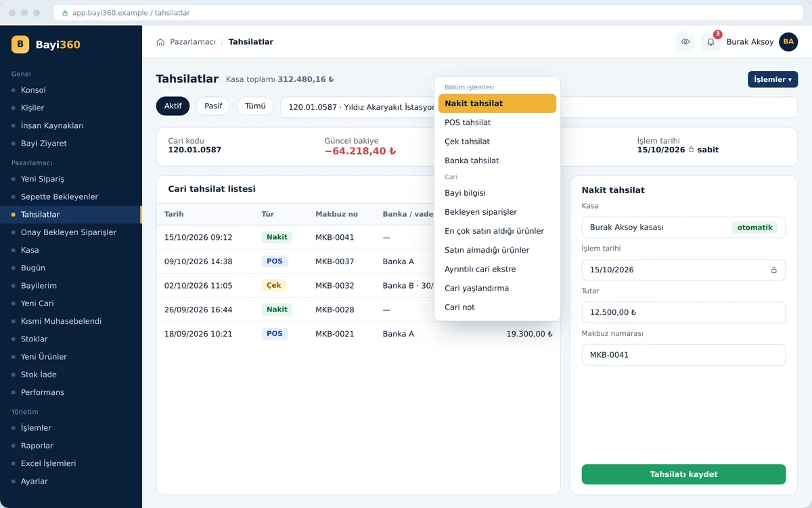The image size is (812, 508).
Task: Open Kasa in sidebar
Action: pos(71,250)
